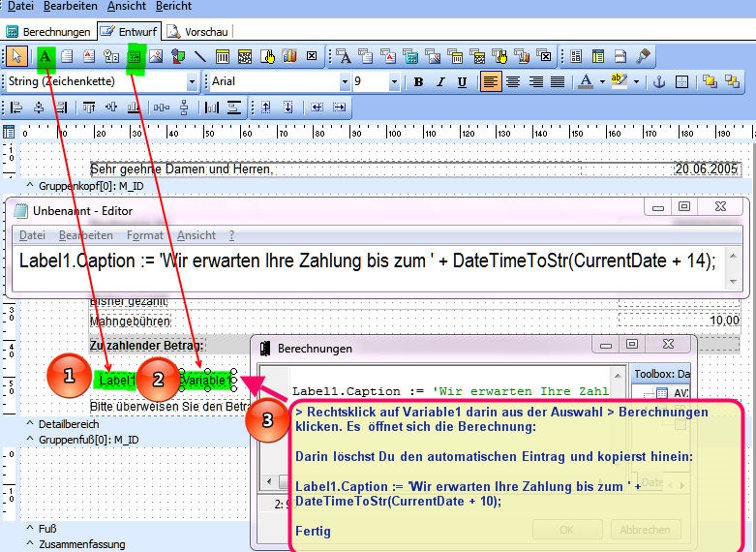Toggle Underline formatting
The image size is (756, 552).
[x=462, y=82]
